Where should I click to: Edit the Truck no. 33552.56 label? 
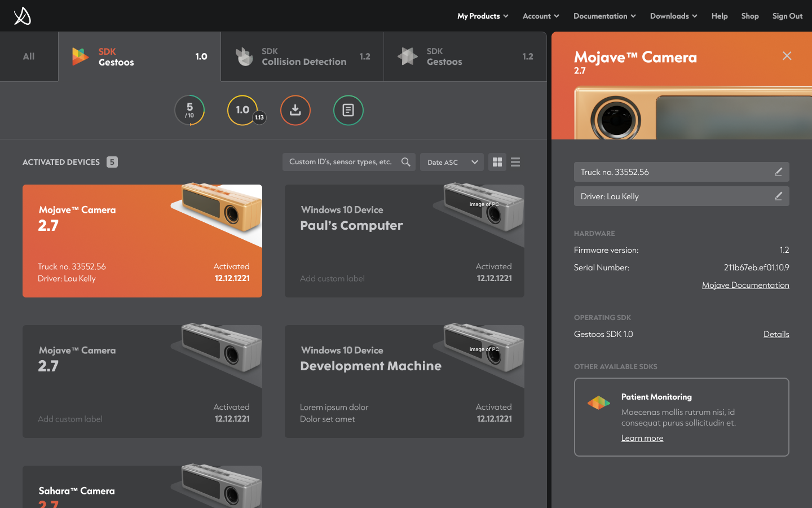click(778, 172)
